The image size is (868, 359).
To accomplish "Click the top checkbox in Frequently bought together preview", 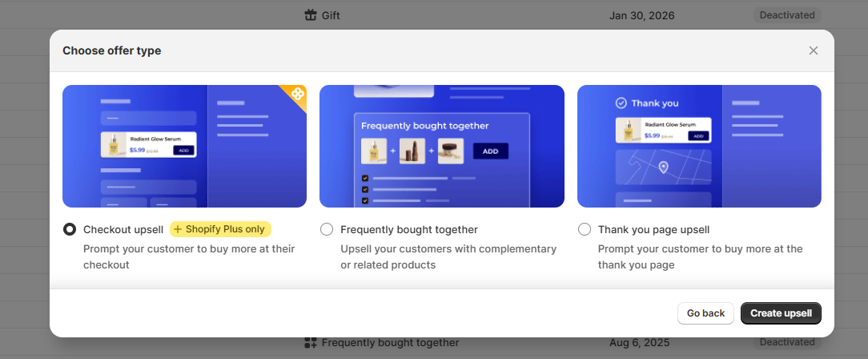I will point(365,178).
